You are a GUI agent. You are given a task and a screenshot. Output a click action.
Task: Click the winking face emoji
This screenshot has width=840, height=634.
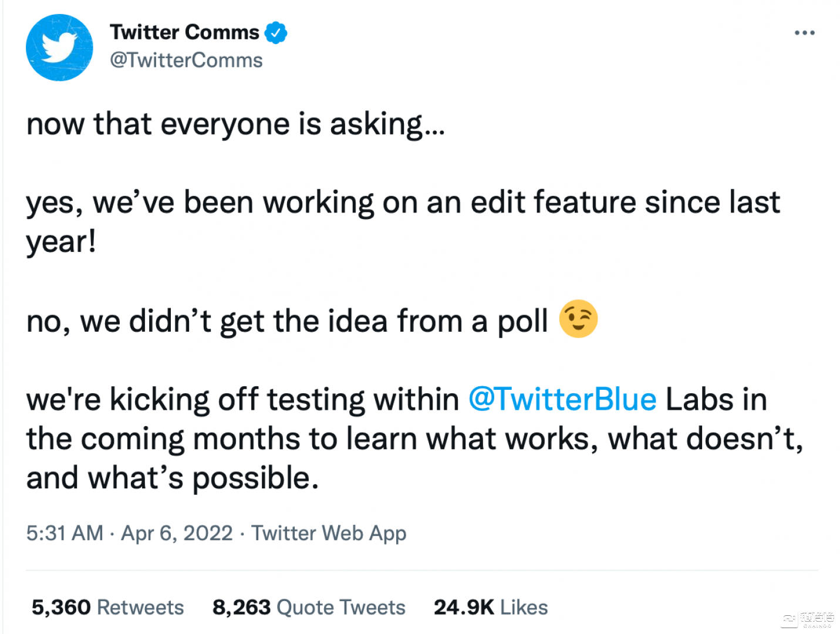pyautogui.click(x=578, y=319)
